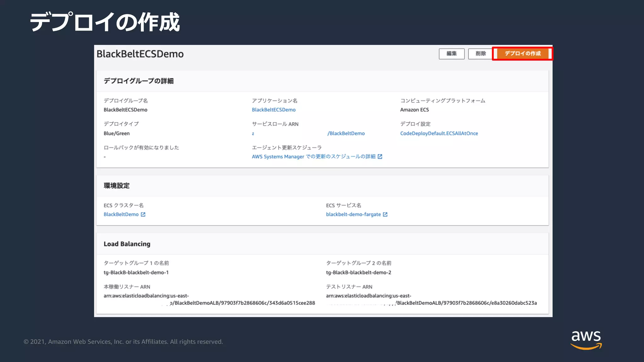Select the デプロイ設定 label
644x362 pixels.
pos(415,124)
